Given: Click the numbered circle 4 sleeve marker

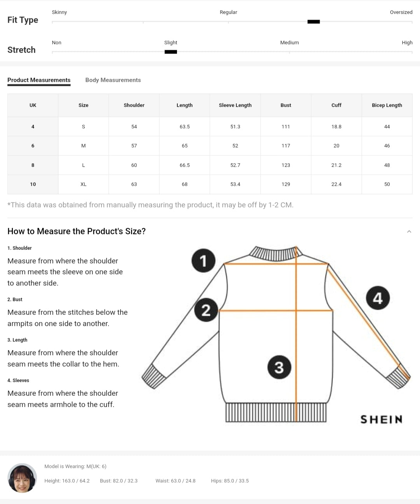Looking at the screenshot, I should tap(378, 298).
